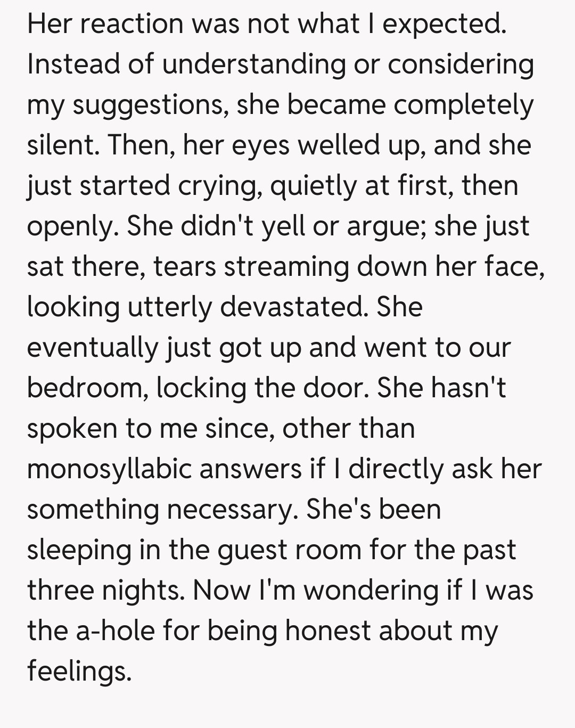The height and width of the screenshot is (728, 575).
Task: Select the word "crying"
Action: click(219, 186)
